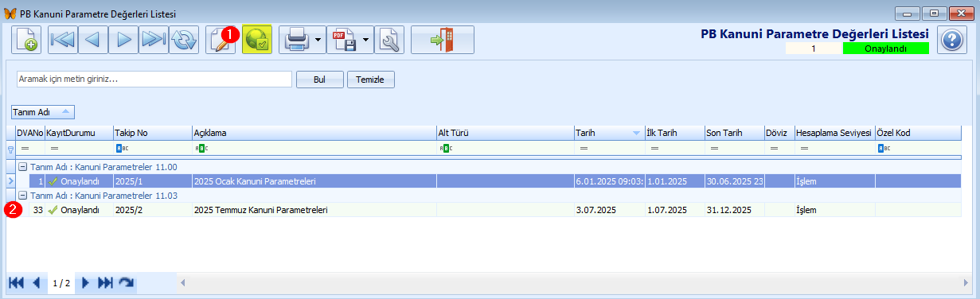Sort by the DVANo column header
980x299 pixels.
[x=30, y=133]
